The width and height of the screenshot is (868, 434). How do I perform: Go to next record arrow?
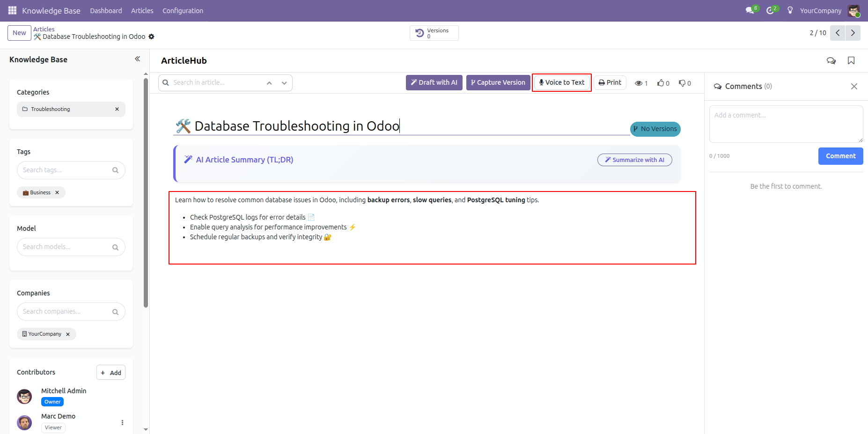tap(853, 33)
